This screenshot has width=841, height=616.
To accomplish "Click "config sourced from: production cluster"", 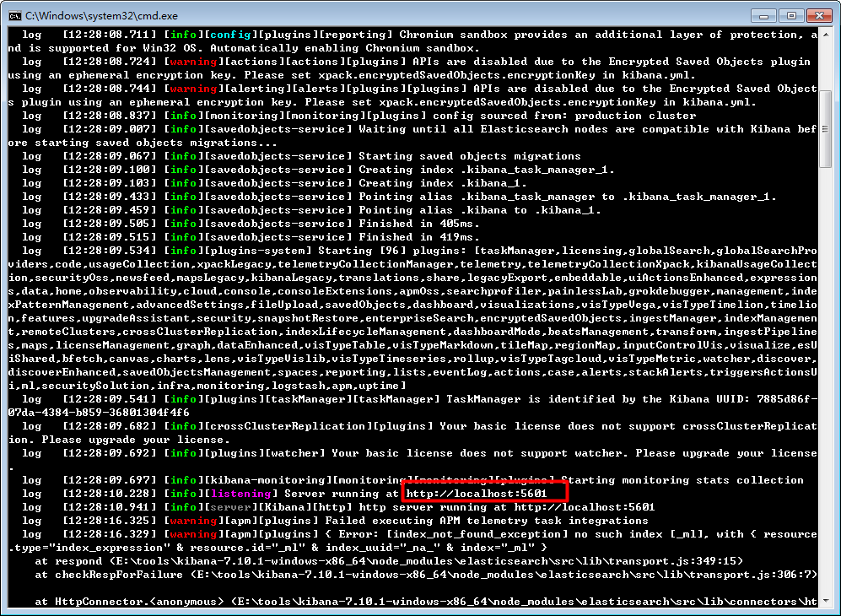I will [565, 116].
